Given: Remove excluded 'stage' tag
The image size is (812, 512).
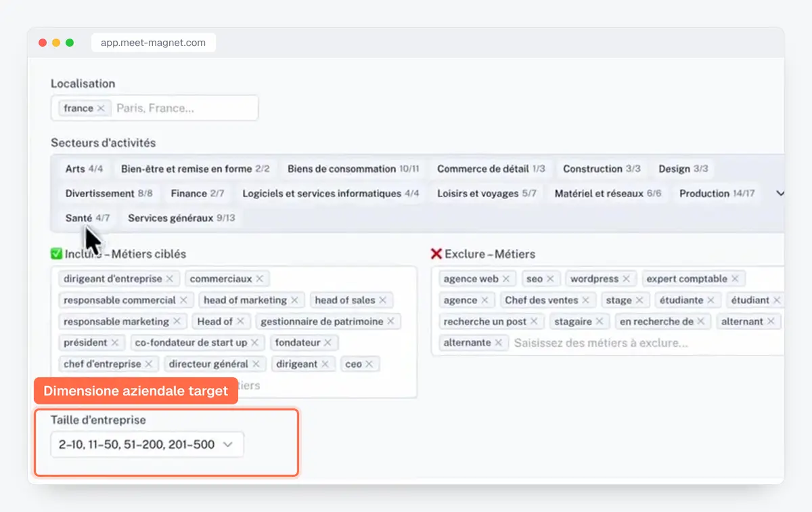Looking at the screenshot, I should point(639,300).
